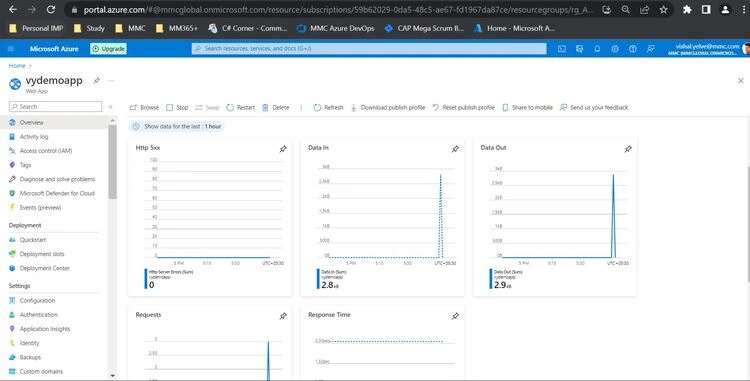
Task: Click Send us your feedback
Action: click(594, 108)
